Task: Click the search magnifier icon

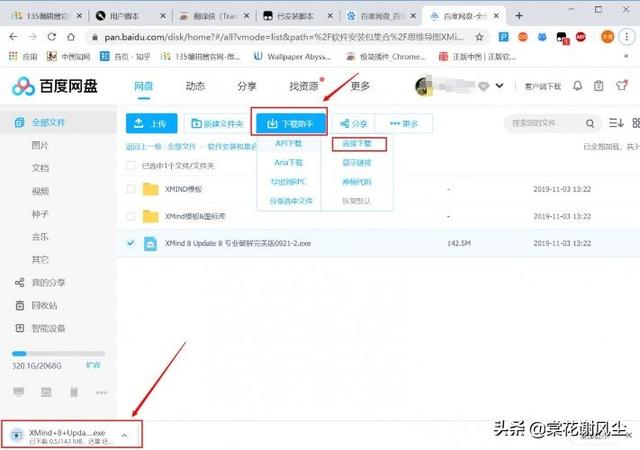Action: click(x=590, y=123)
